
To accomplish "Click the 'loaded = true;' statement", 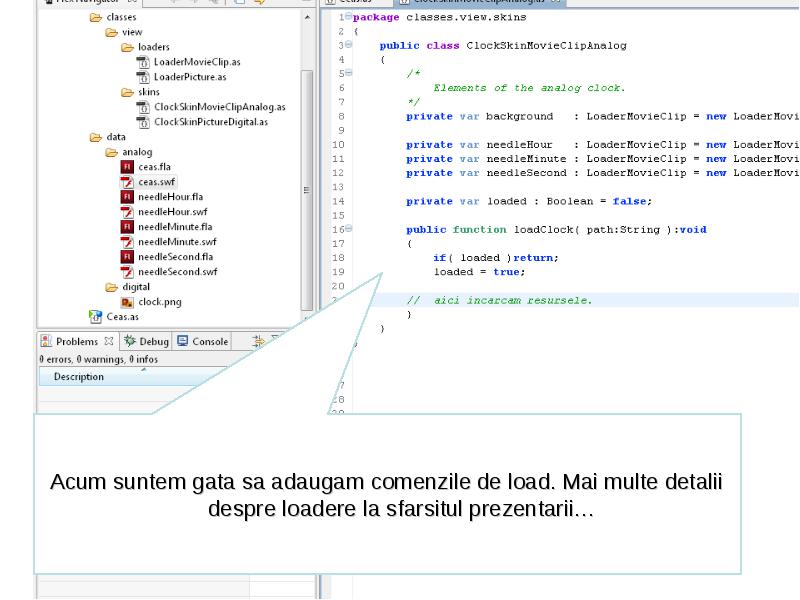I will (479, 272).
